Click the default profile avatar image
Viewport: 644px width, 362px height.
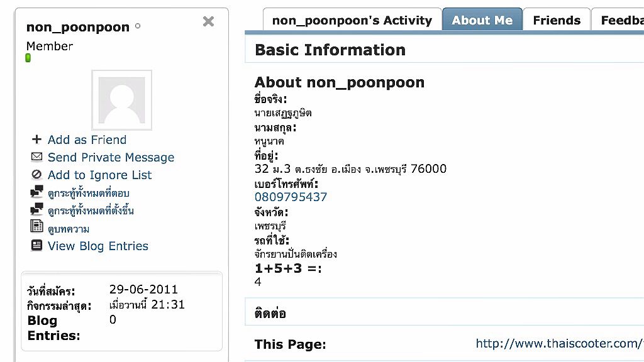coord(121,100)
